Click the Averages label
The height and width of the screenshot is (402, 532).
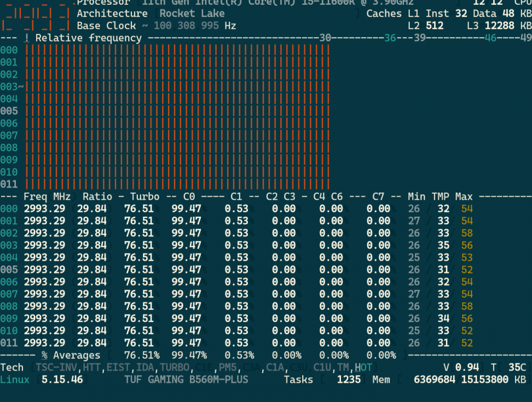[x=77, y=356]
